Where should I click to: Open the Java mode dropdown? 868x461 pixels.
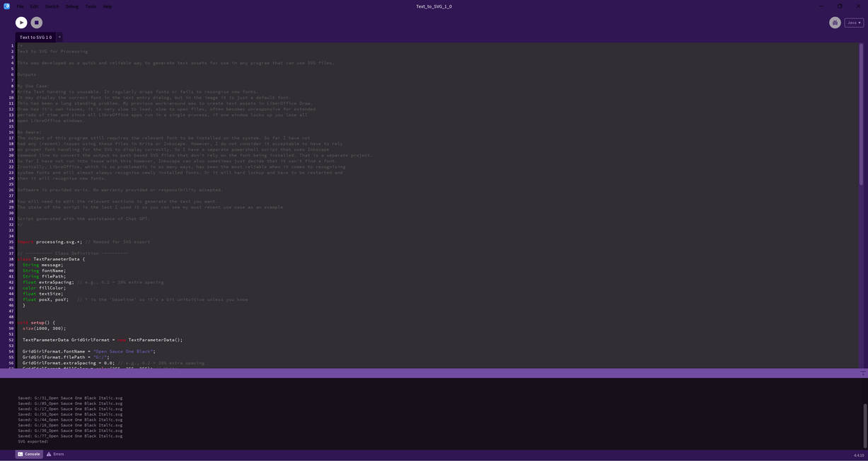854,23
